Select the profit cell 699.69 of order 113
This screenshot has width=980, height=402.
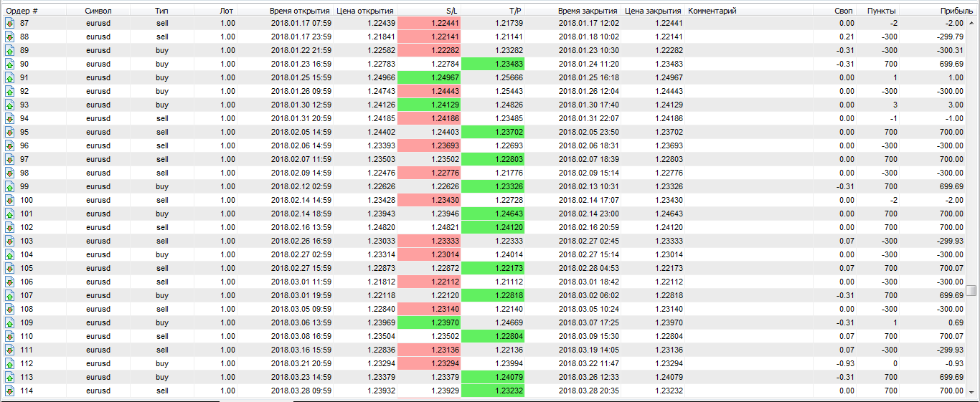click(x=950, y=378)
